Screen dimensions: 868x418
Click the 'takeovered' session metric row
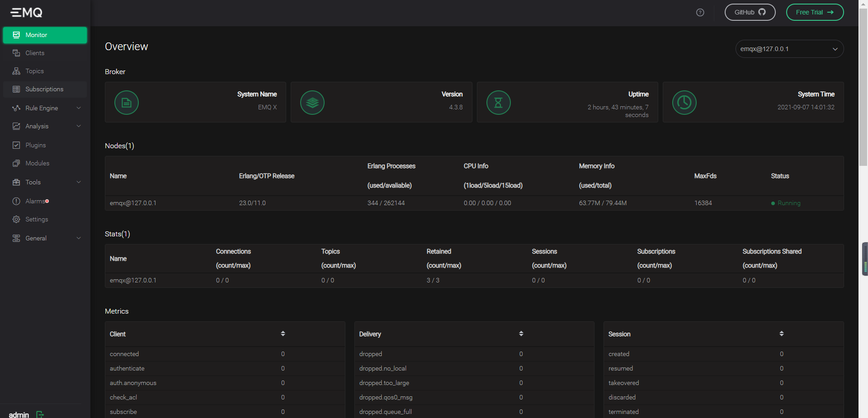tap(724, 383)
